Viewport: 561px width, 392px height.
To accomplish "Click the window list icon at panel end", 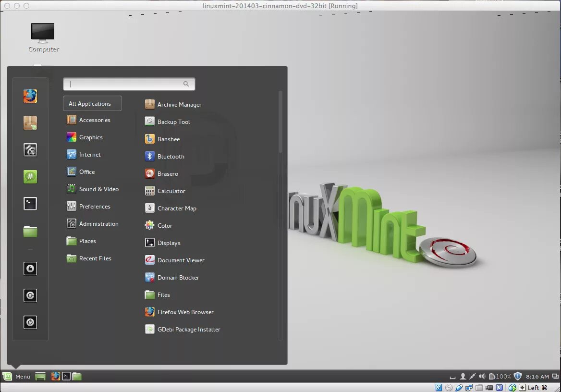I will (555, 376).
